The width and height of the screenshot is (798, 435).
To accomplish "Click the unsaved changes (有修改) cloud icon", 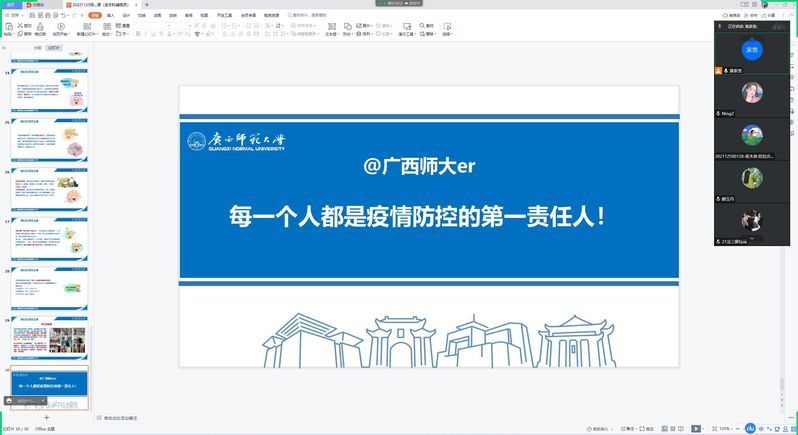I will (726, 16).
